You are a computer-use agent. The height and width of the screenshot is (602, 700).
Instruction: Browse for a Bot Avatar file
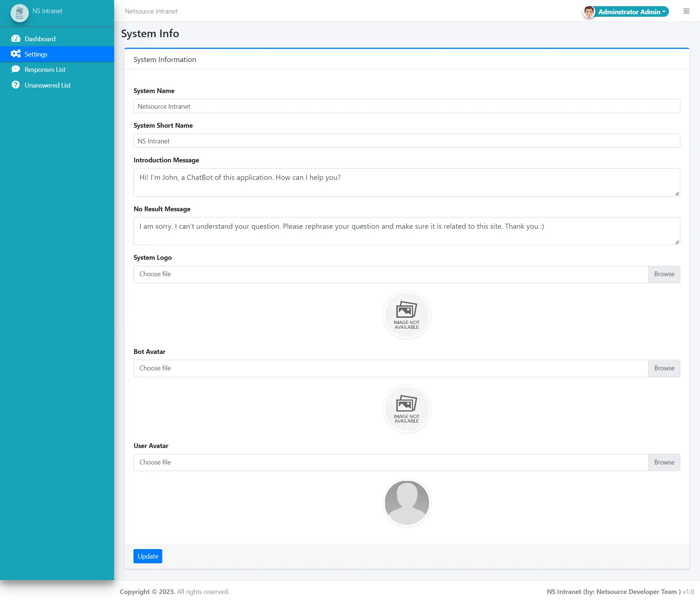point(664,368)
